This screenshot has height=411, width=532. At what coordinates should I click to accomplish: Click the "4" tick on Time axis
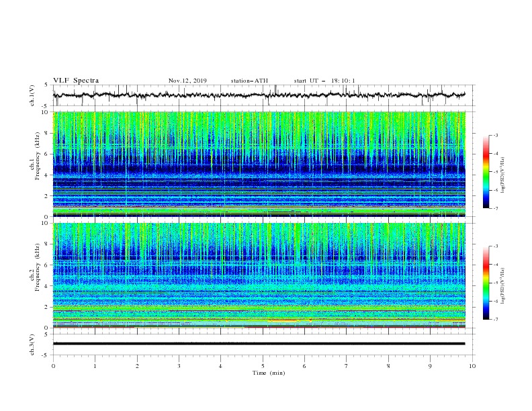coord(220,366)
